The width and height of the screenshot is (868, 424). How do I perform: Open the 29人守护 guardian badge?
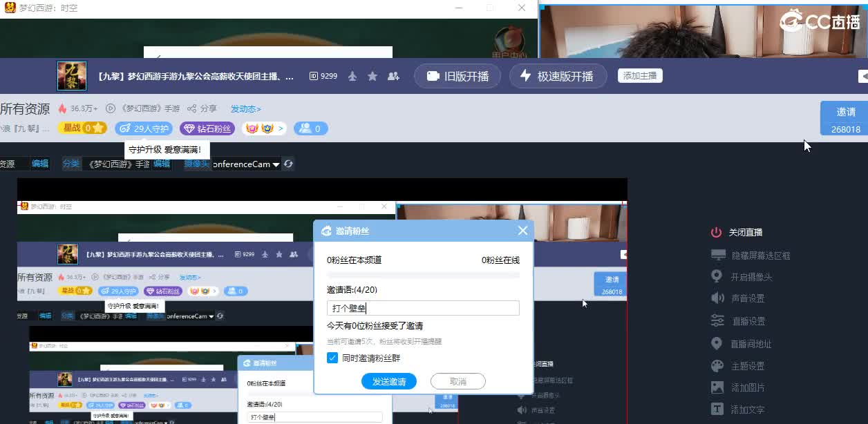tap(143, 128)
